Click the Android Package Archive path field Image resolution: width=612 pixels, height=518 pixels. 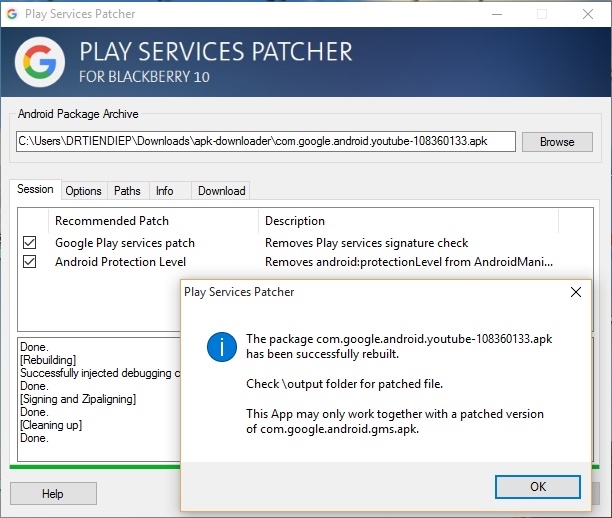coord(265,142)
